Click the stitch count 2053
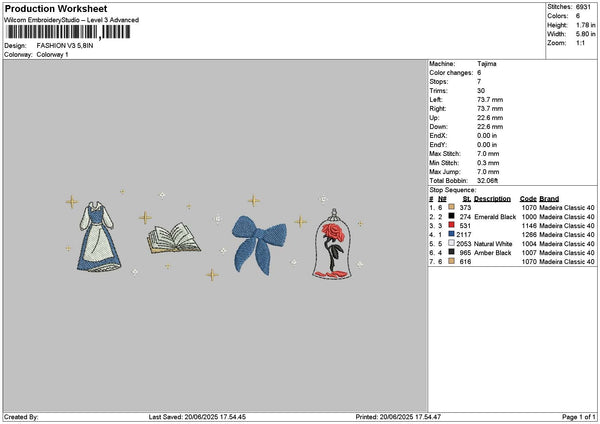The width and height of the screenshot is (600, 424). [464, 244]
